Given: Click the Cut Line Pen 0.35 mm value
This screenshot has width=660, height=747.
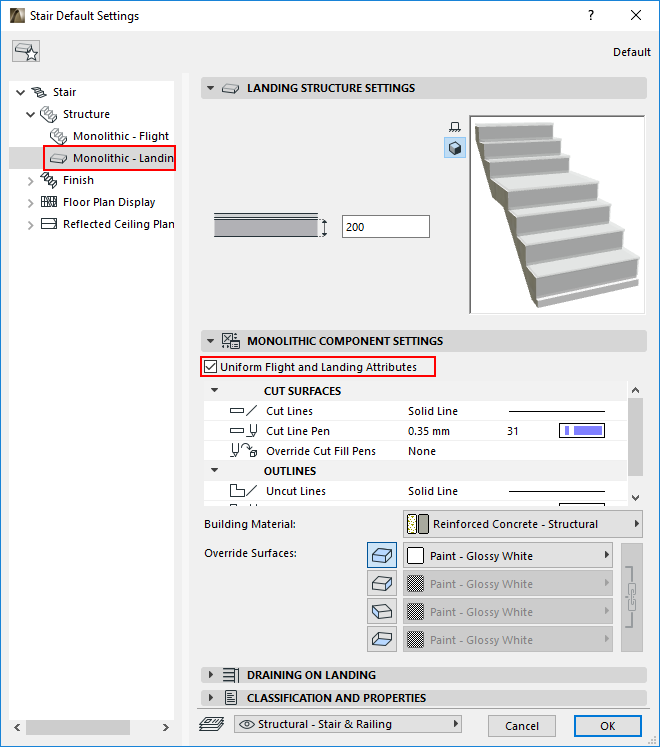Looking at the screenshot, I should pyautogui.click(x=428, y=431).
